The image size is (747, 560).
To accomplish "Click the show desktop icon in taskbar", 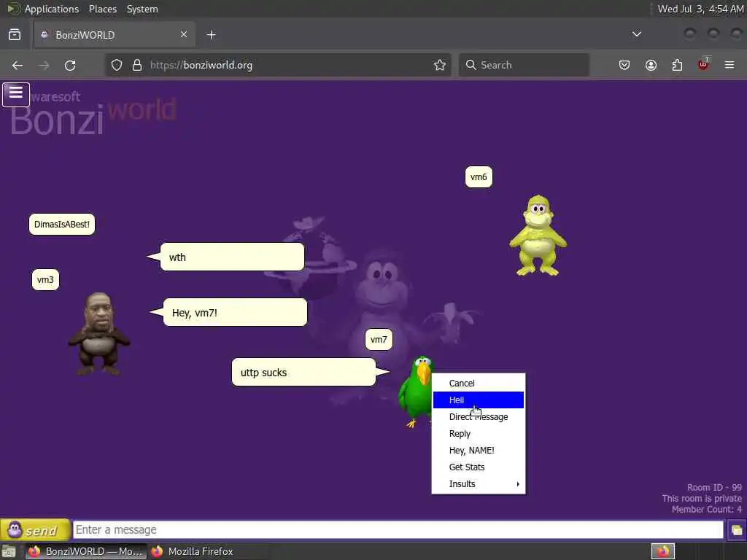I will [9, 551].
